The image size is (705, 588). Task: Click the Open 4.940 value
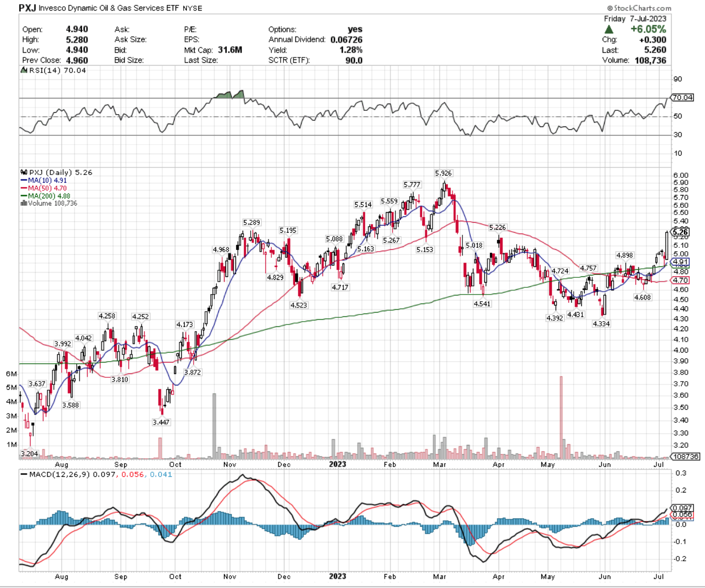tap(77, 29)
